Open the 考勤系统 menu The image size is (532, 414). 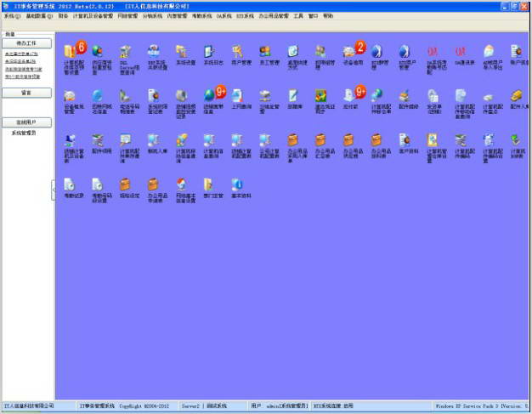pos(201,16)
